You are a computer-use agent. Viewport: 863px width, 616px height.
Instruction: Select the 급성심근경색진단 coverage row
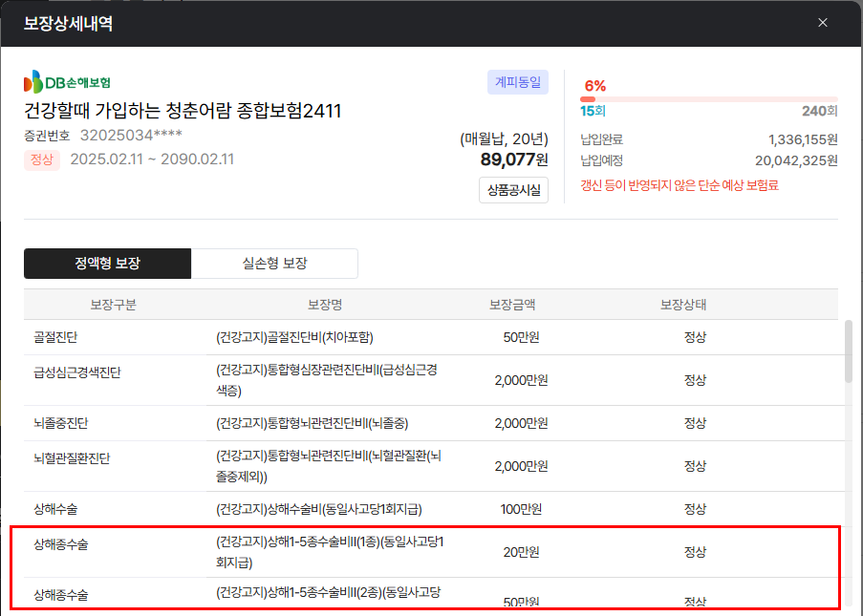[x=430, y=379]
